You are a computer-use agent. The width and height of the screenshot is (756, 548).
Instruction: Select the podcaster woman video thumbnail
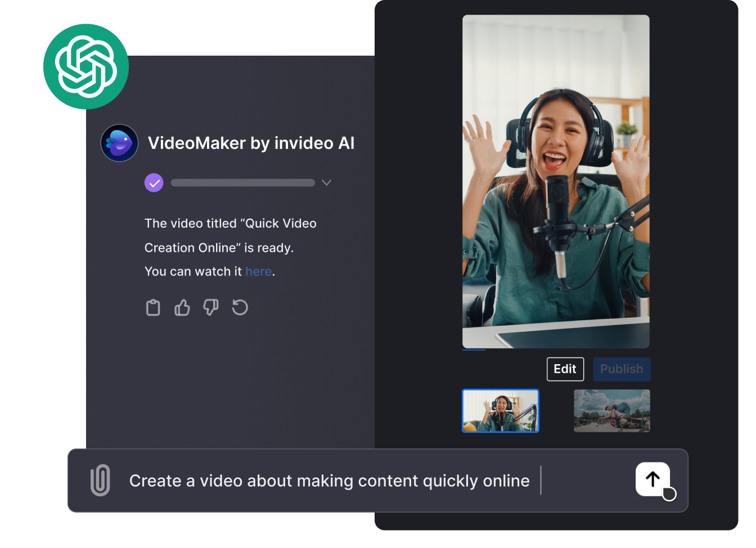pos(500,411)
